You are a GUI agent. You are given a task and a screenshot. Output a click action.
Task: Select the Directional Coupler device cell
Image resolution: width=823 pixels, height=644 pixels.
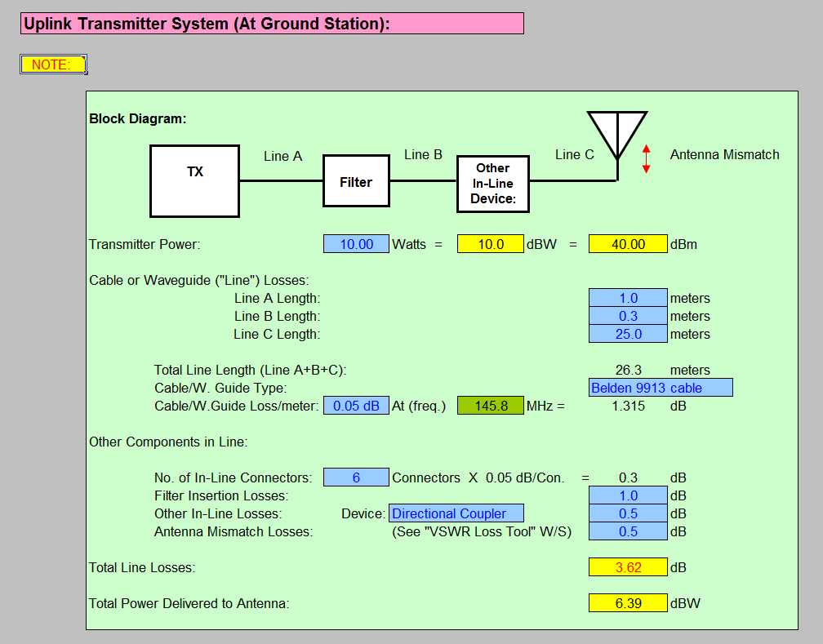[456, 513]
